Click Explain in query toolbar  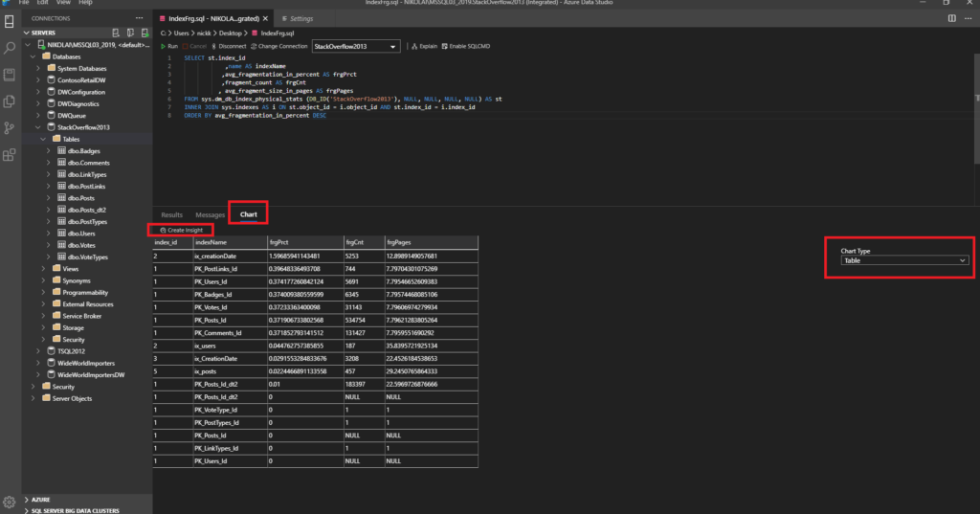424,46
